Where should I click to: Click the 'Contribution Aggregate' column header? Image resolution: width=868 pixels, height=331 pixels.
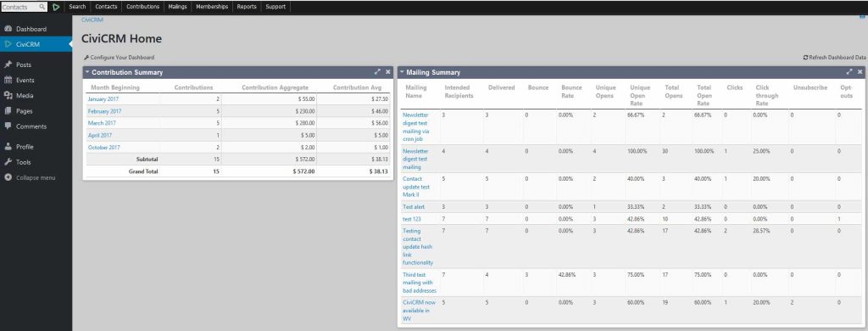[x=275, y=87]
